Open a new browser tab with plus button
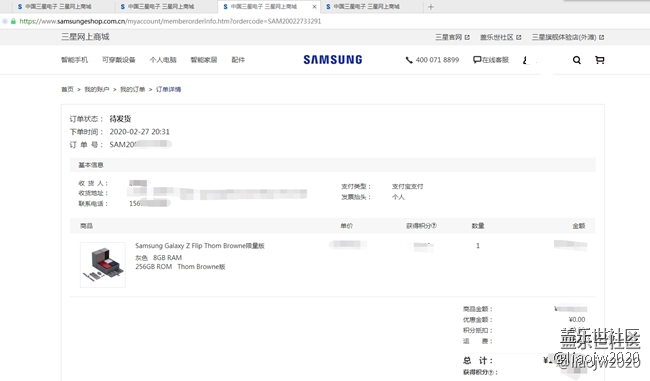The width and height of the screenshot is (650, 381). pyautogui.click(x=431, y=7)
